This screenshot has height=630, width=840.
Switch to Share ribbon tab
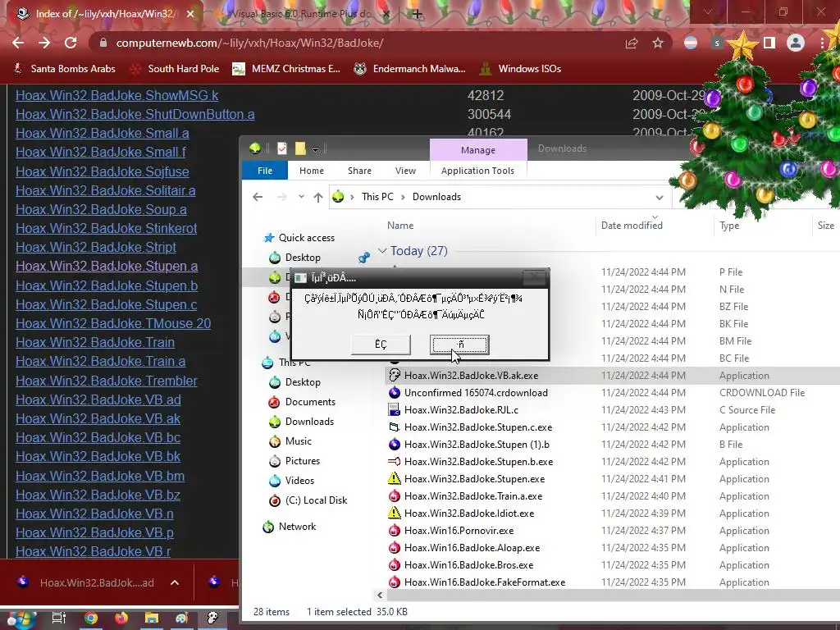pos(359,171)
